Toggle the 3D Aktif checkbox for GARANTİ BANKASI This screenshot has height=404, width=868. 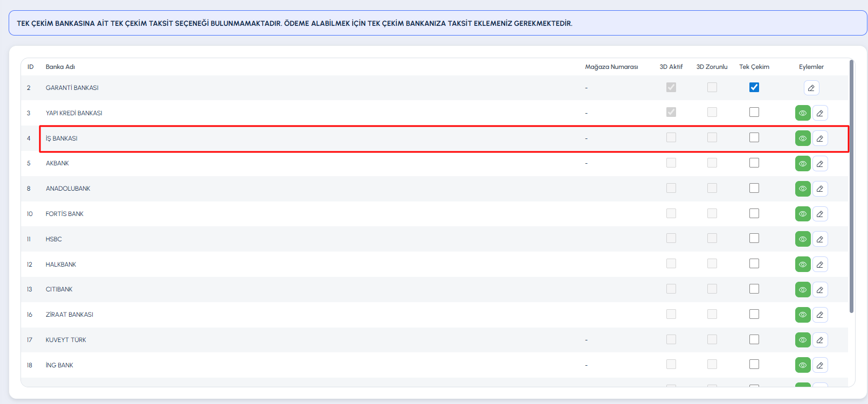[x=671, y=87]
